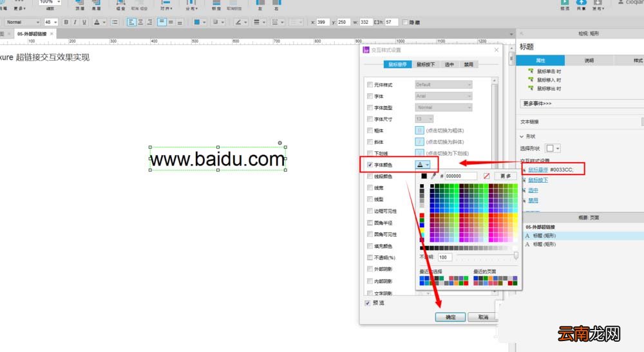Switch to the 禁用 tab
Viewport: 644px width, 352px height.
(469, 64)
